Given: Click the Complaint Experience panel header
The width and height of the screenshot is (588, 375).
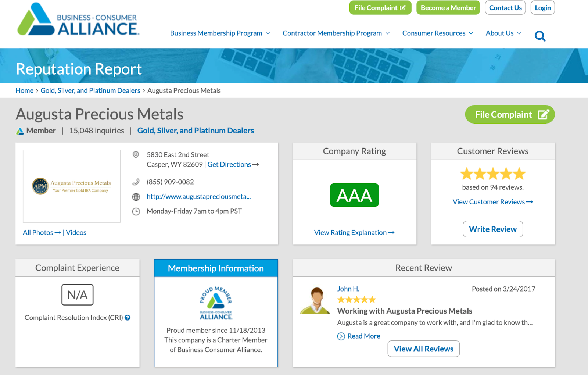Looking at the screenshot, I should pos(78,268).
